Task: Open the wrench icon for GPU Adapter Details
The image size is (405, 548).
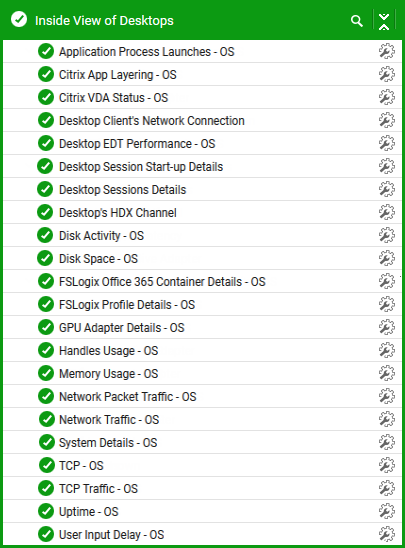Action: tap(386, 327)
